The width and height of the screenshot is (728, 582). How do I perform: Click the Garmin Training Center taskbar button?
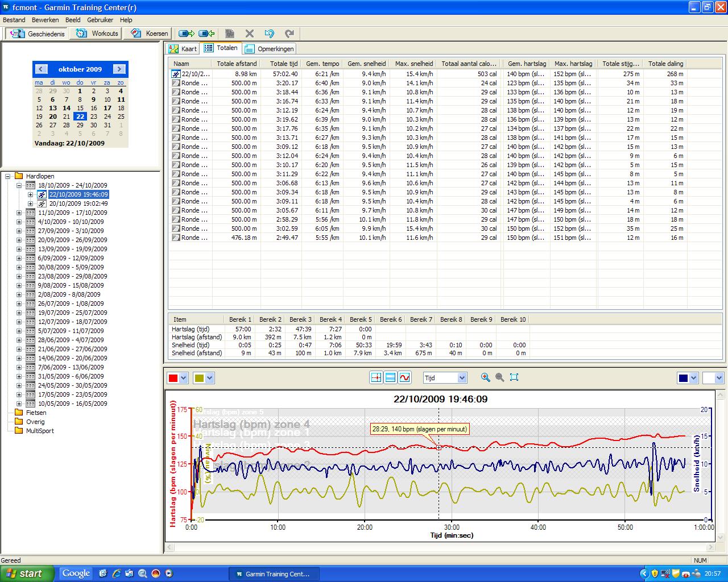pos(274,574)
